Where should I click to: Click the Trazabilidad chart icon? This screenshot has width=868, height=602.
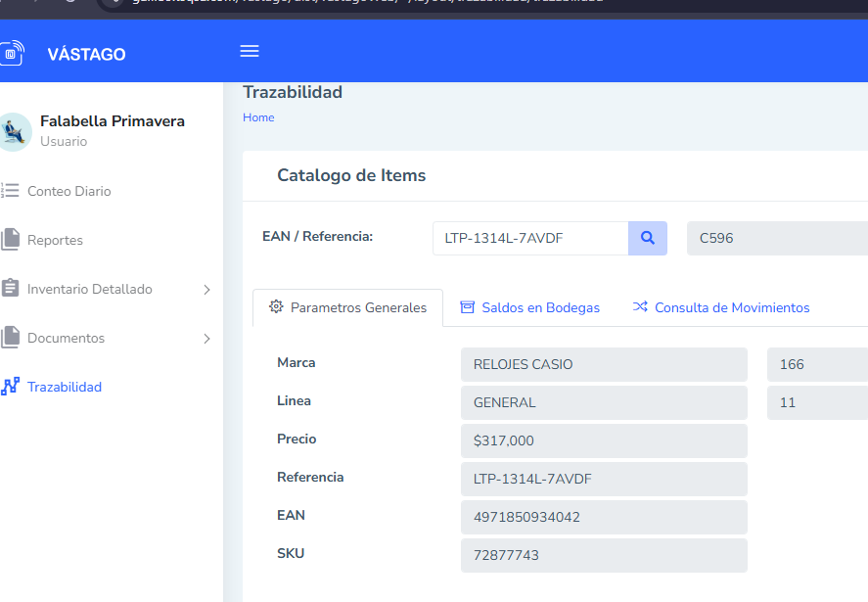click(x=11, y=387)
